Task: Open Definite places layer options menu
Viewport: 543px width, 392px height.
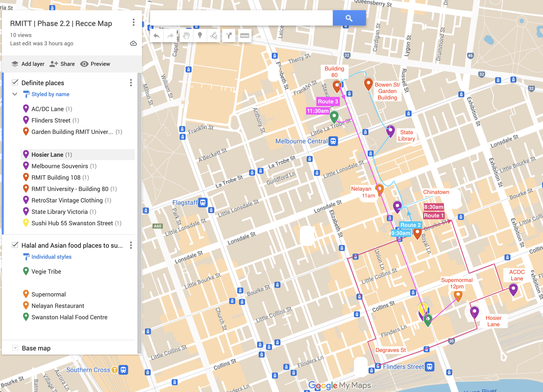Action: point(131,83)
